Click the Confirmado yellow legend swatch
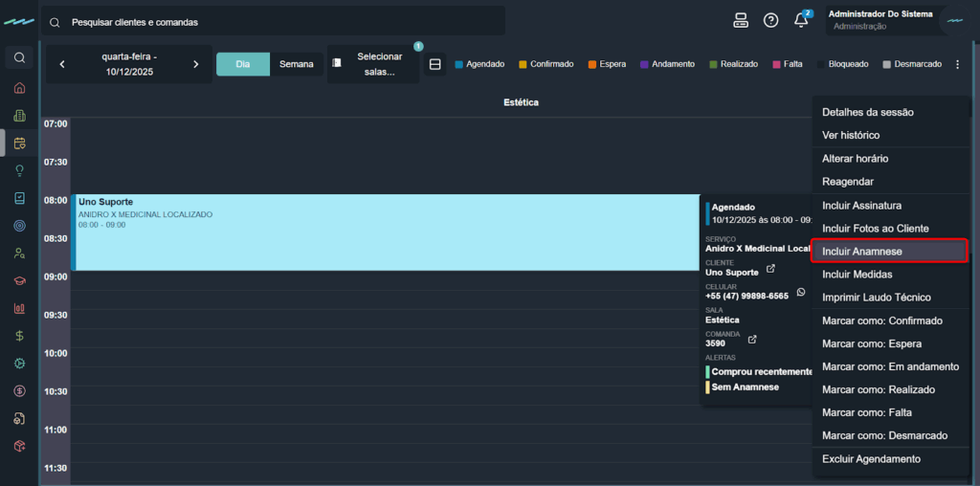The image size is (980, 486). [x=523, y=65]
